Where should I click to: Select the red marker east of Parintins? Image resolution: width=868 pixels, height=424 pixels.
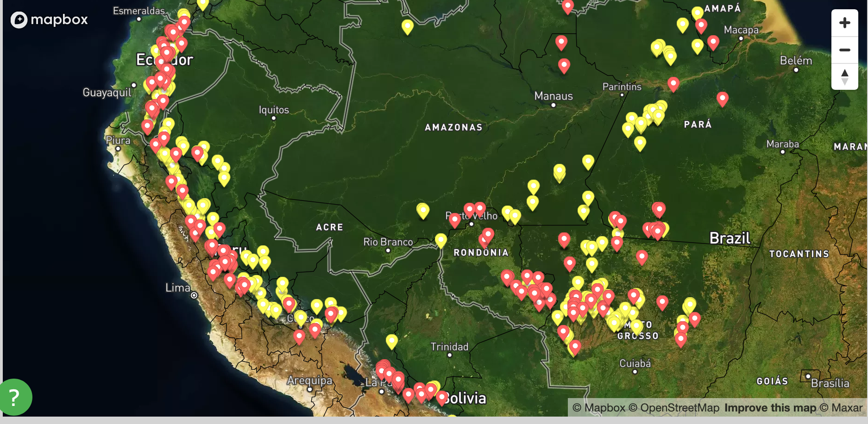click(x=673, y=83)
